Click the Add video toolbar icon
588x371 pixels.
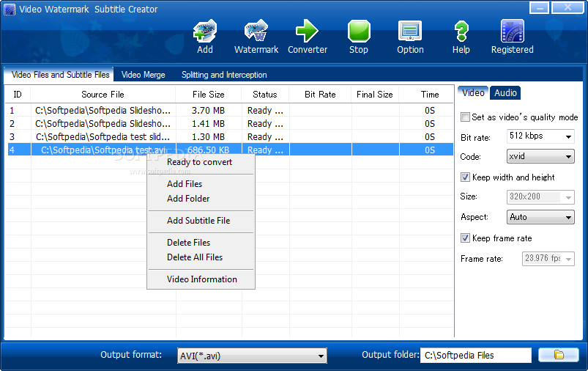[x=205, y=31]
